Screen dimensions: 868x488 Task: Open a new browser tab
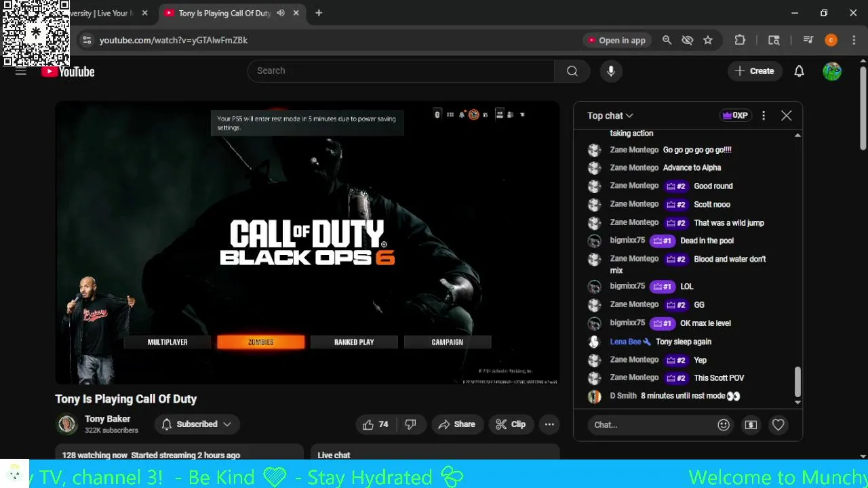(x=319, y=13)
